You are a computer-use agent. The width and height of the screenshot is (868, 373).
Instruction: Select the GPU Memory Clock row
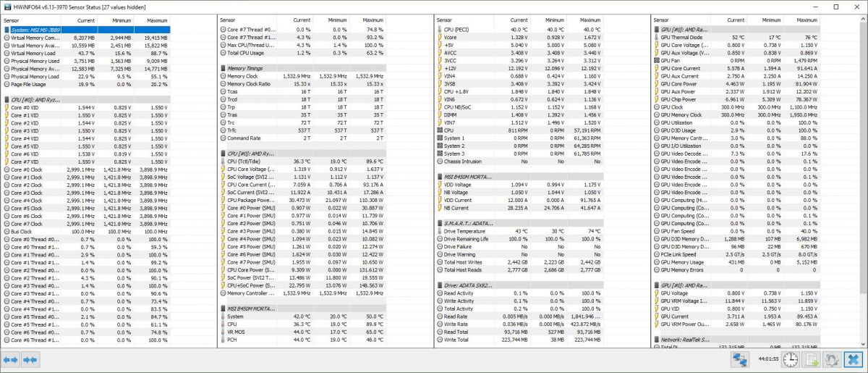point(737,114)
